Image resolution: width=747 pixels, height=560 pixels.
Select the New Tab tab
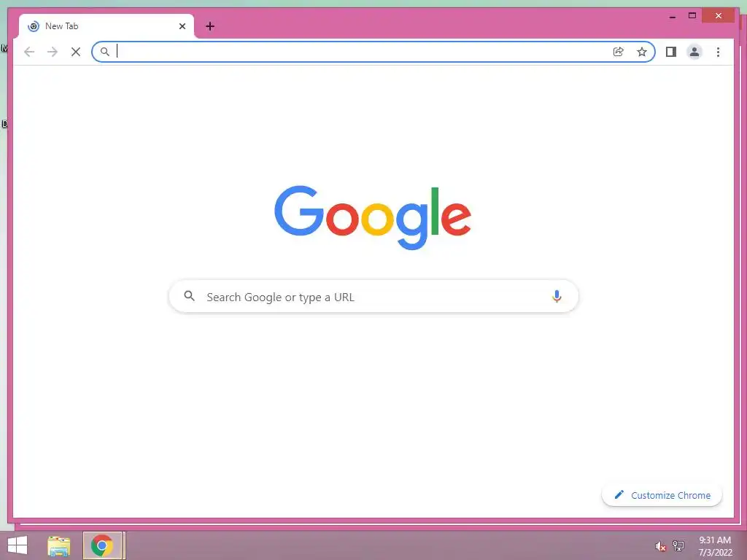(x=107, y=26)
